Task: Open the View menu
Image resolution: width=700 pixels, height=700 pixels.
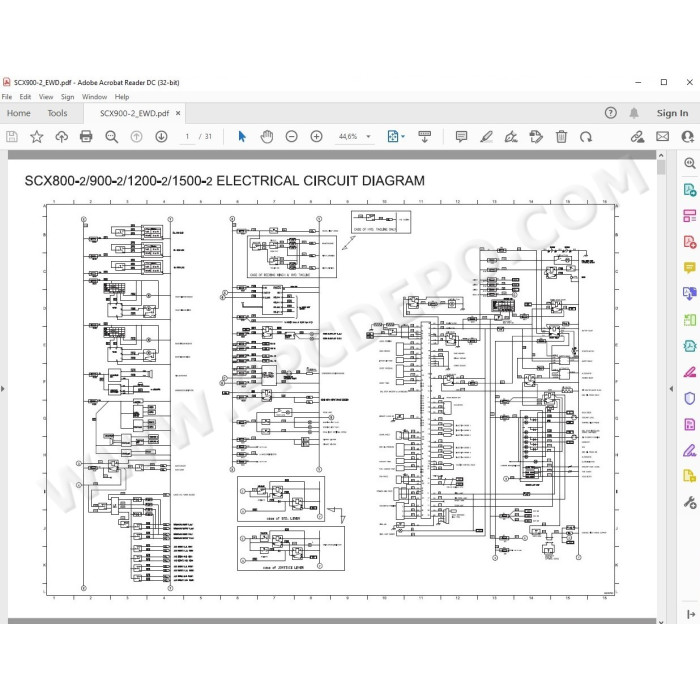Action: (46, 97)
